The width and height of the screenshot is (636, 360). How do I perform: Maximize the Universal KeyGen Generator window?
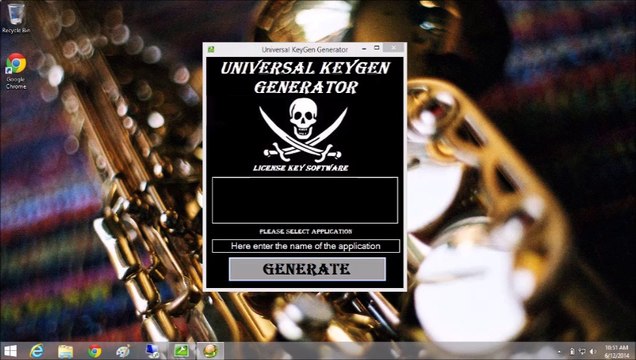(x=377, y=48)
